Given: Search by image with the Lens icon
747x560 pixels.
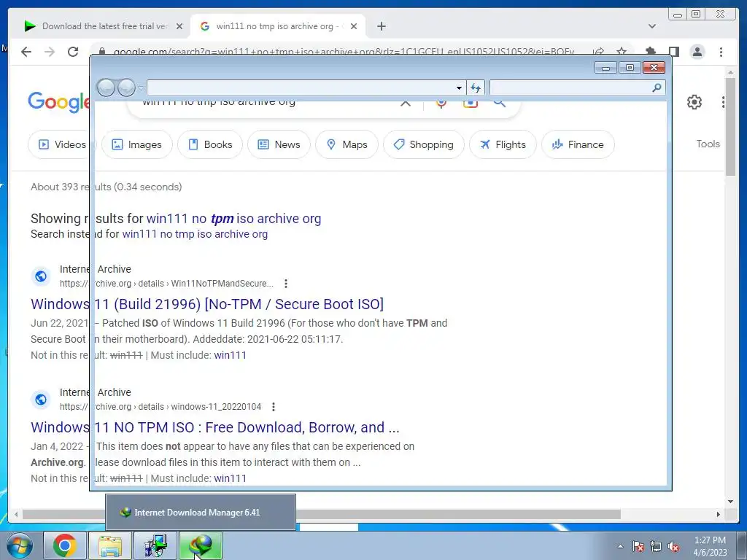Looking at the screenshot, I should (x=471, y=103).
